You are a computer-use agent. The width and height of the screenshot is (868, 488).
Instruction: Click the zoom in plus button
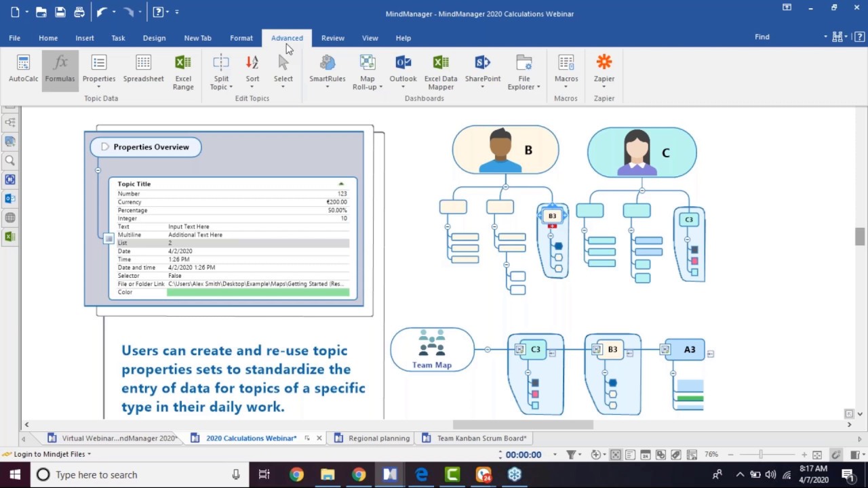pos(804,455)
